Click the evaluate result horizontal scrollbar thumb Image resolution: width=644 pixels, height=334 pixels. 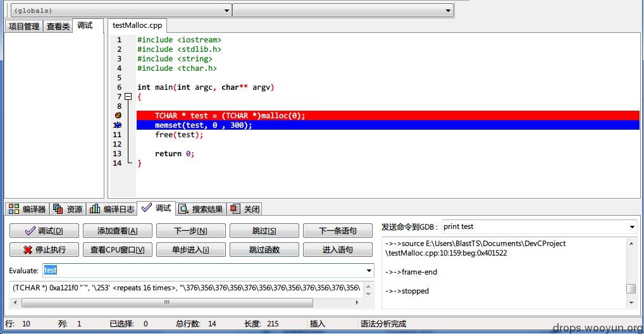pyautogui.click(x=167, y=302)
